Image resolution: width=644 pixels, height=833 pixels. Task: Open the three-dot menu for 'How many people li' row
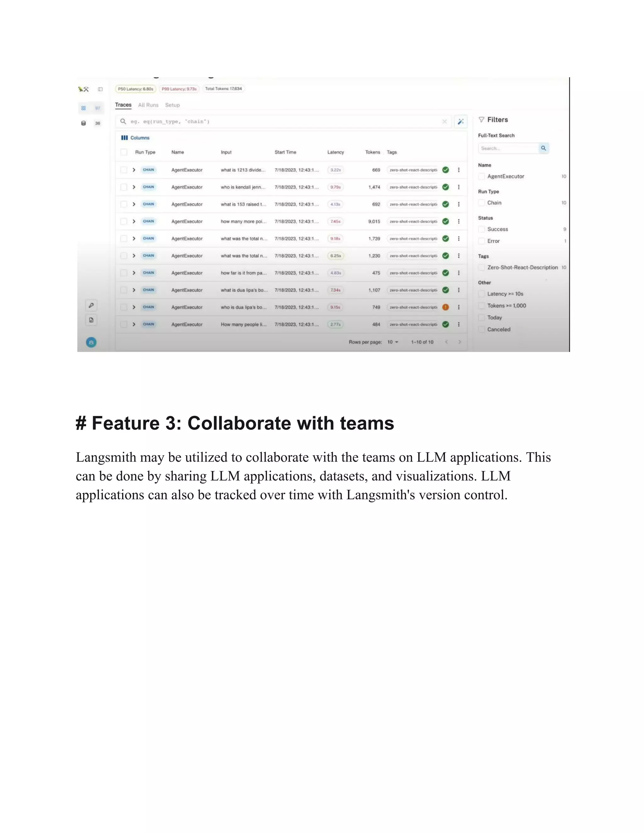(x=458, y=325)
